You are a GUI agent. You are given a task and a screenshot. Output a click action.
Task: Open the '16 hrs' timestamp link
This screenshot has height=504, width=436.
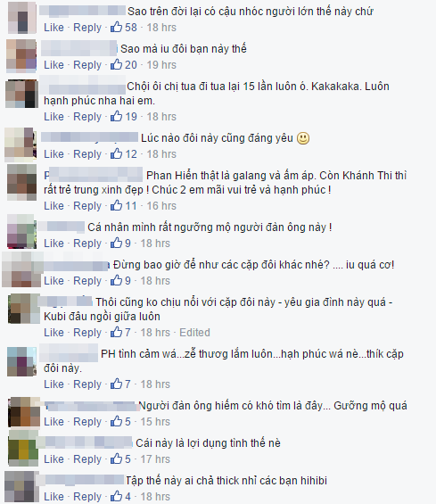coord(161,206)
